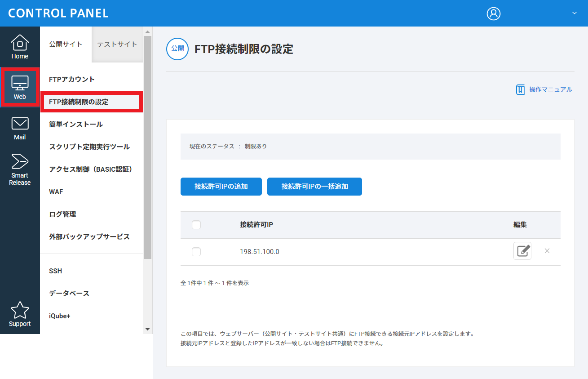Open the Support star icon
The width and height of the screenshot is (588, 379).
click(20, 314)
